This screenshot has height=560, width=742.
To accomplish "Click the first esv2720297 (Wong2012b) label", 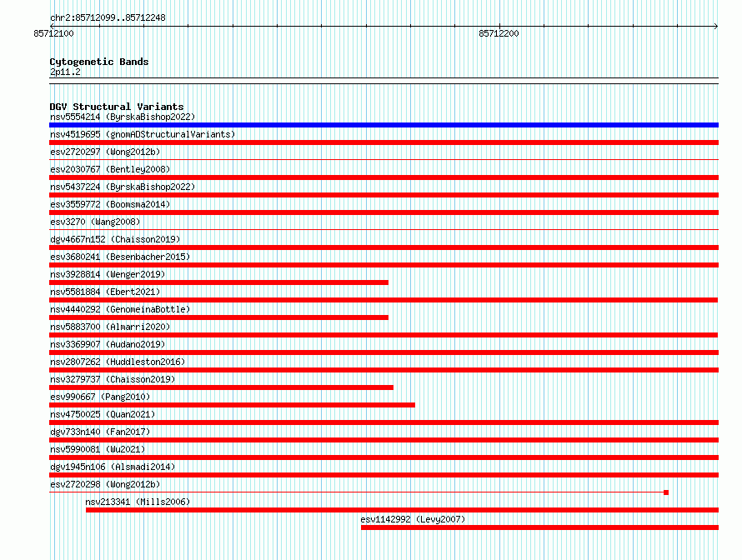I will pyautogui.click(x=105, y=152).
